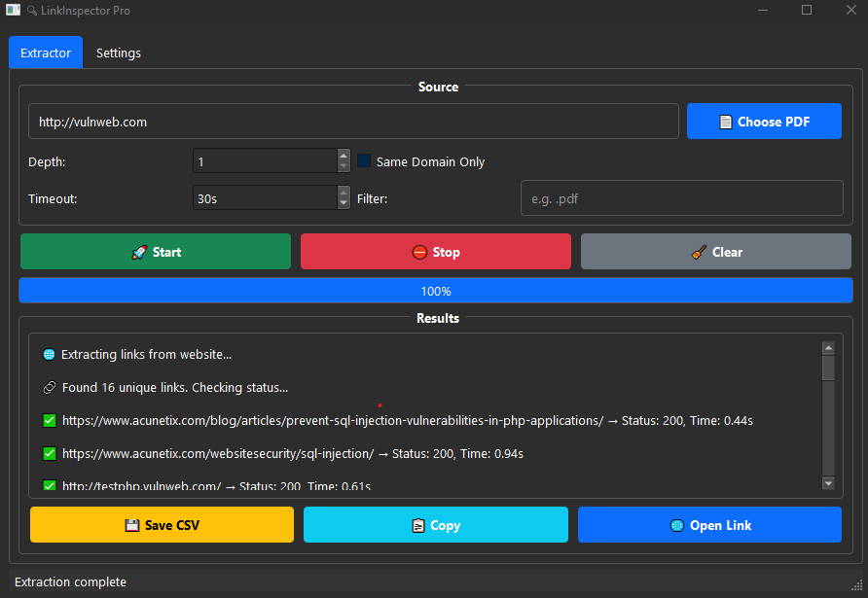This screenshot has height=598, width=868.
Task: Enable the Same Domain Only checkbox
Action: 364,161
